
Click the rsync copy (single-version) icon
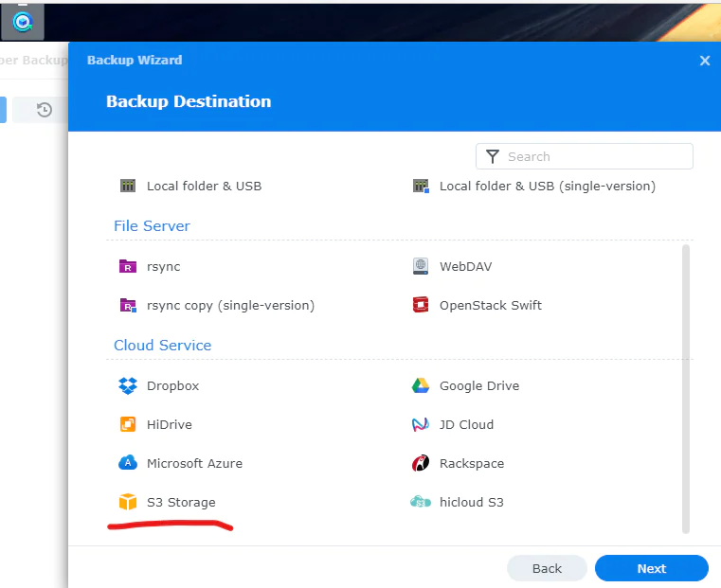click(128, 306)
